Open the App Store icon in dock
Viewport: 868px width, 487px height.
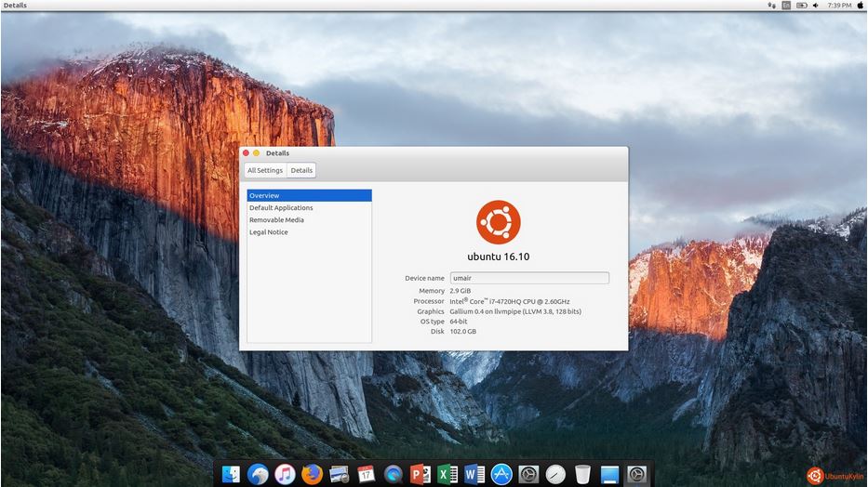tap(501, 474)
